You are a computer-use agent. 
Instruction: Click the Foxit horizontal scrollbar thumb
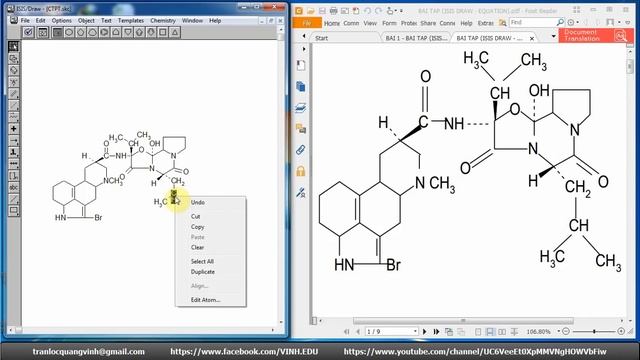pyautogui.click(x=463, y=321)
